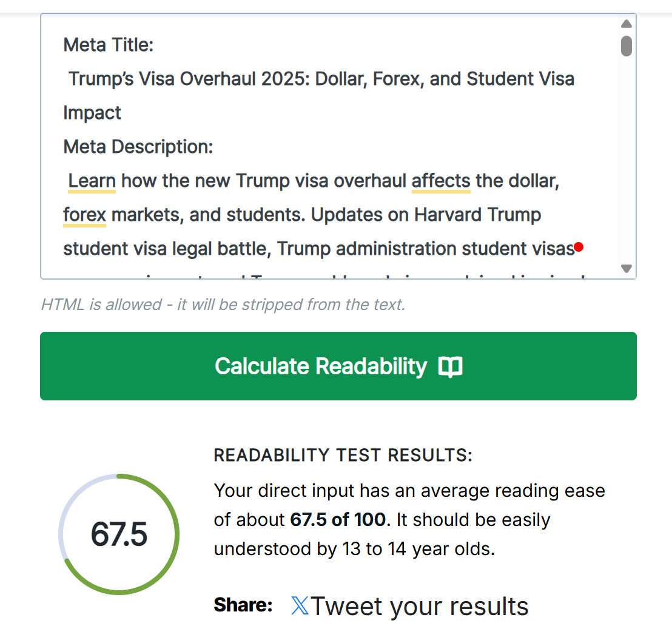672x643 pixels.
Task: Click the 'HTML is allowed' hint text
Action: [x=223, y=305]
